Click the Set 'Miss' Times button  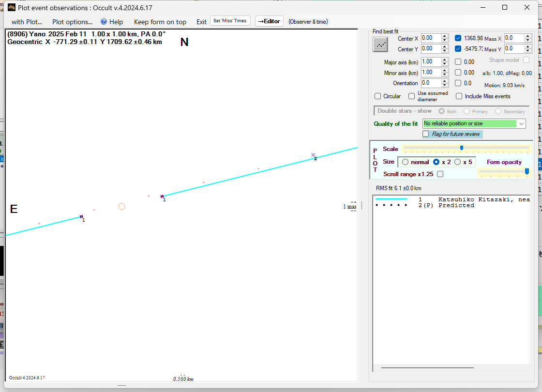coord(230,21)
